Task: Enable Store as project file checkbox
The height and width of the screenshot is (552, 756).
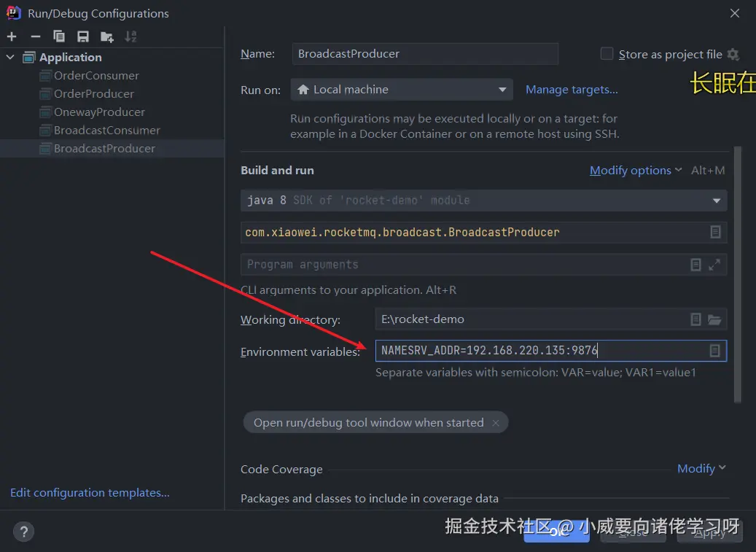Action: (x=607, y=53)
